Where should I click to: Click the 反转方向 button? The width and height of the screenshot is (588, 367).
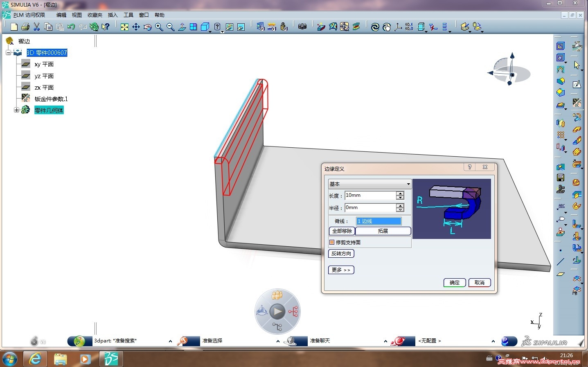coord(341,254)
